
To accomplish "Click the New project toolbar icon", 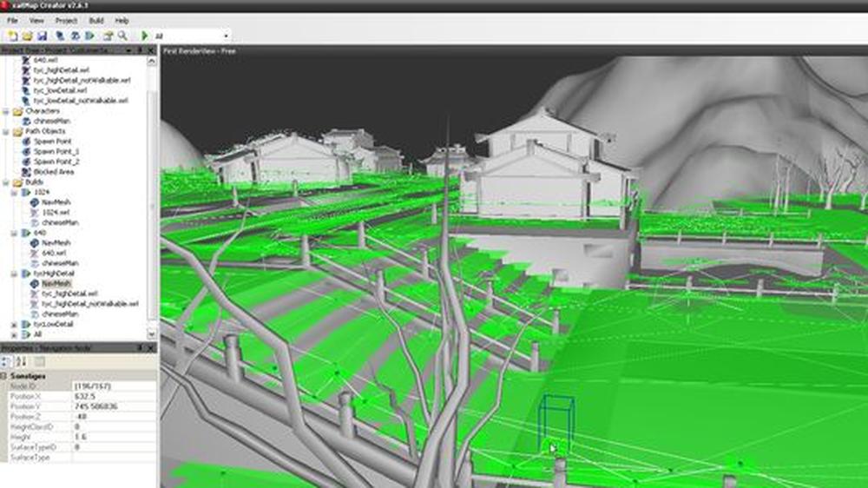I will click(12, 36).
